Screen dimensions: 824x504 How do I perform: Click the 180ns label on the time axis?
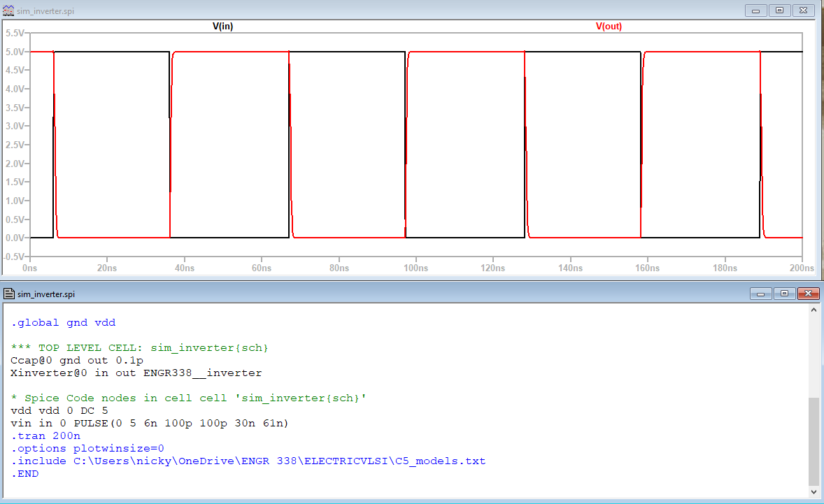point(725,268)
